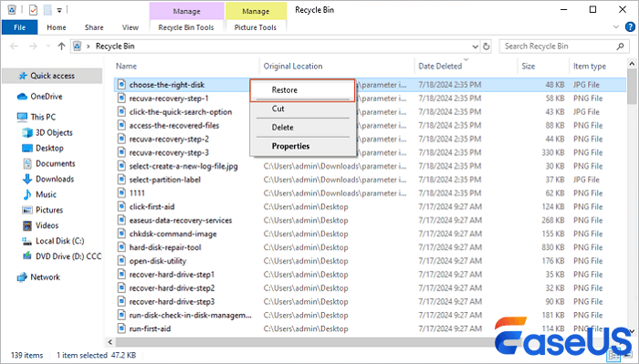Click the file icon of 1111

tap(121, 193)
